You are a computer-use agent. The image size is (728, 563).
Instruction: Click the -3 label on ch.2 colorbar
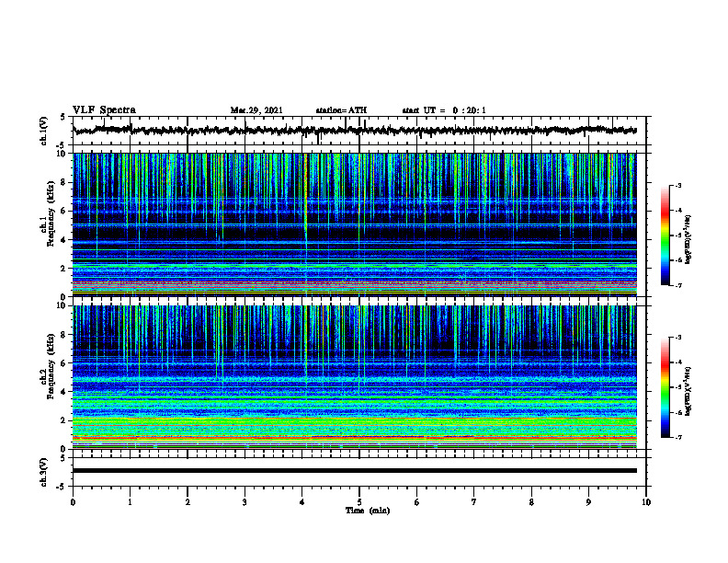coord(678,338)
